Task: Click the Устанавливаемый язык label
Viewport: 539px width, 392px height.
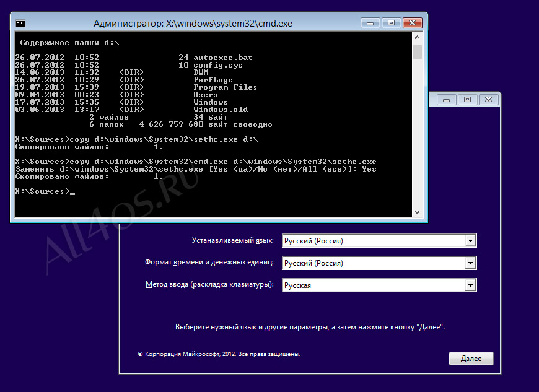Action: point(233,240)
